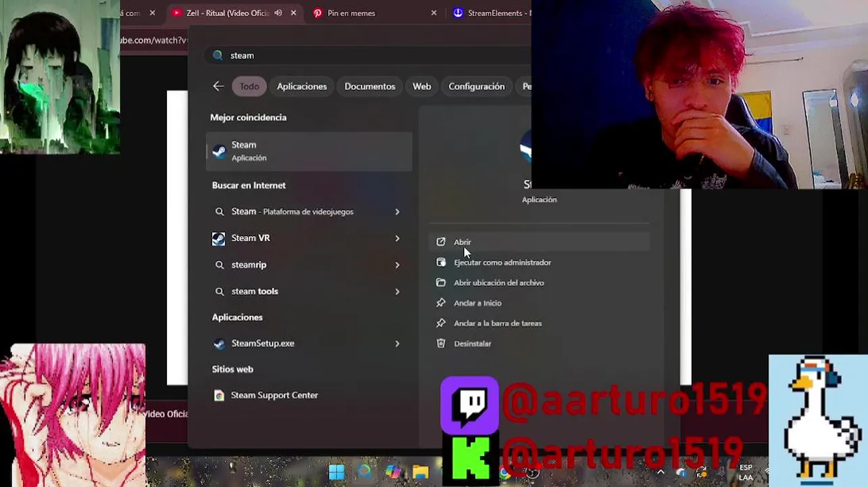Image resolution: width=868 pixels, height=487 pixels.
Task: Click the 'Abrir' open icon
Action: (441, 242)
